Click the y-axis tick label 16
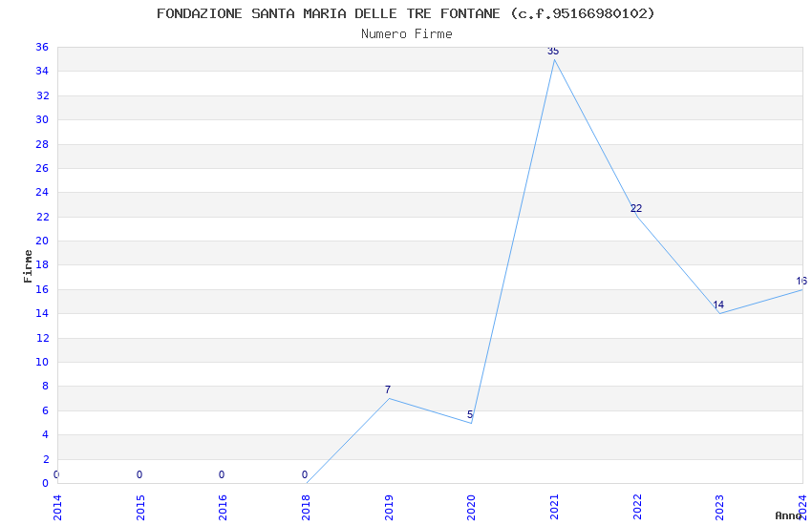812x525 pixels. click(x=42, y=289)
